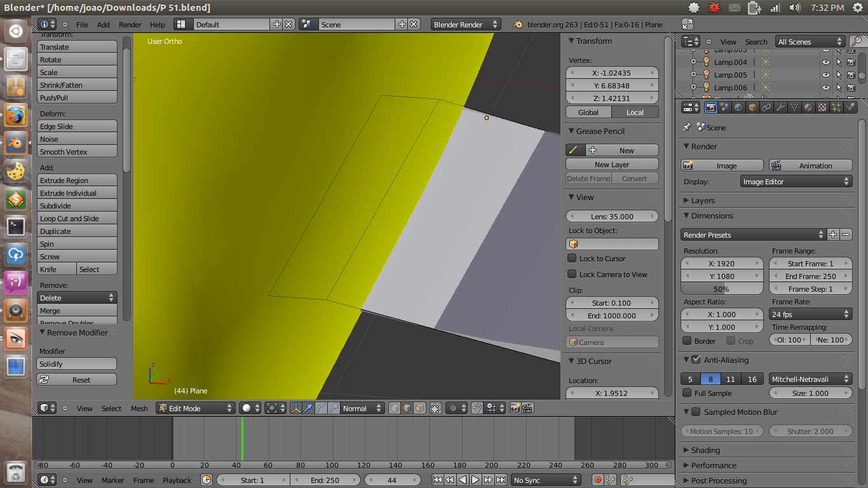The height and width of the screenshot is (488, 868).
Task: Open the Texture properties tab
Action: tap(822, 107)
